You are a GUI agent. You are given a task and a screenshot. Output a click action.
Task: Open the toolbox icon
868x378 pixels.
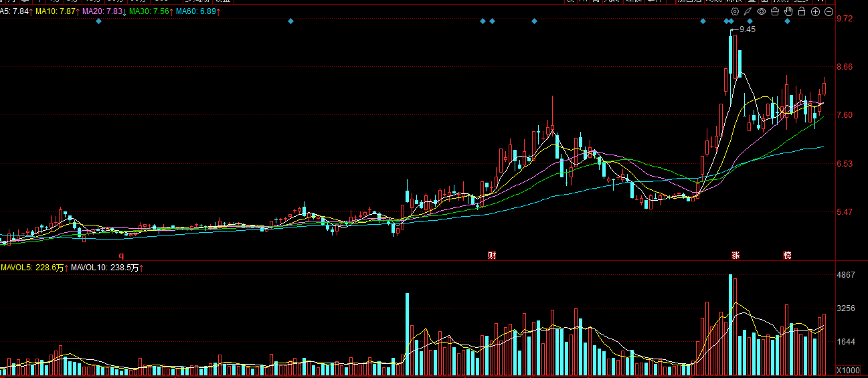775,11
